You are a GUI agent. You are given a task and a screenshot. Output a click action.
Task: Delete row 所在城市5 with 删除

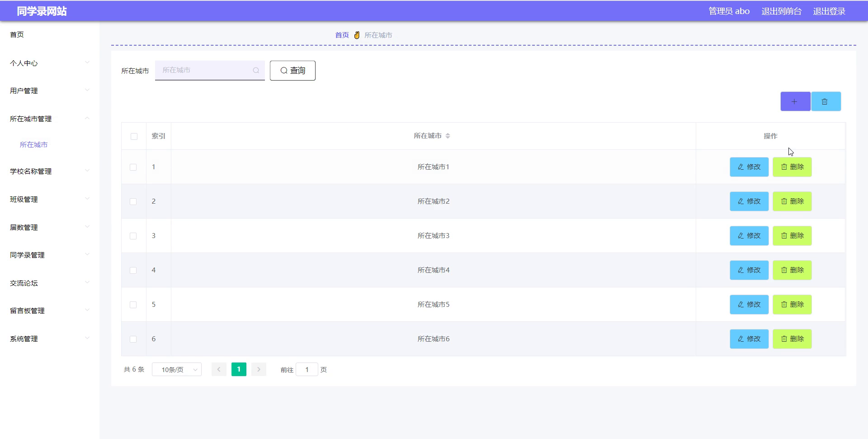792,305
